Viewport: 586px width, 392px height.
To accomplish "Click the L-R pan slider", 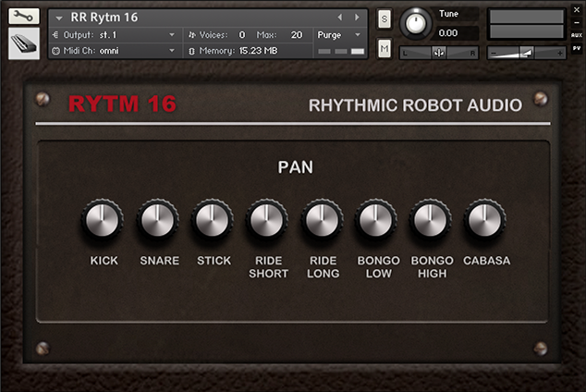I will (x=439, y=53).
